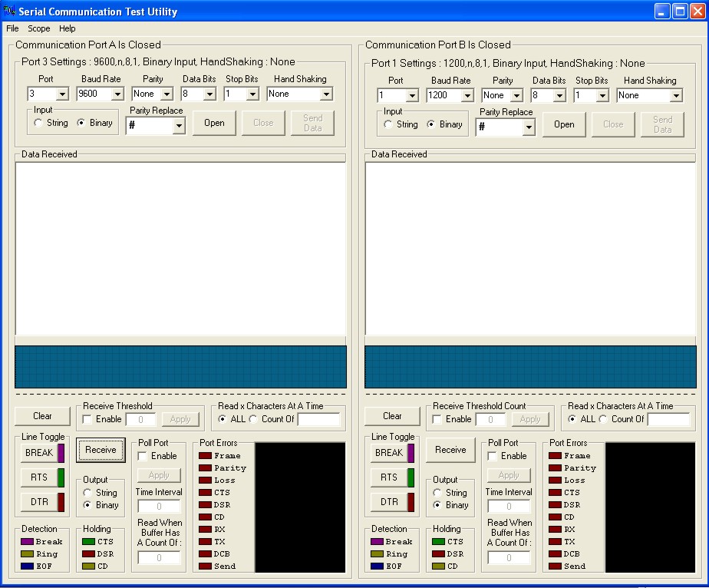This screenshot has width=709, height=588.
Task: Open the Scope menu
Action: pos(39,28)
